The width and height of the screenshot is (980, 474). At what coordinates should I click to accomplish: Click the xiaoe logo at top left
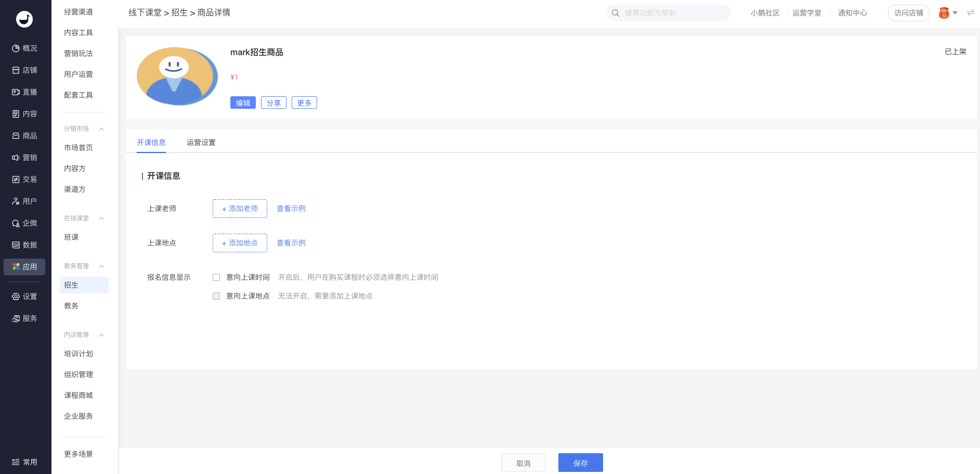24,19
